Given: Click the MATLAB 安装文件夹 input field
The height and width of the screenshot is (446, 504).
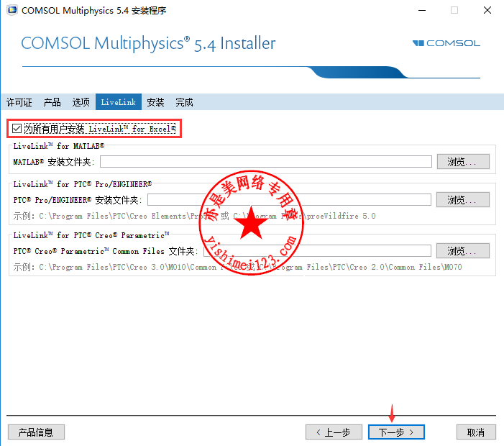Looking at the screenshot, I should tap(265, 161).
